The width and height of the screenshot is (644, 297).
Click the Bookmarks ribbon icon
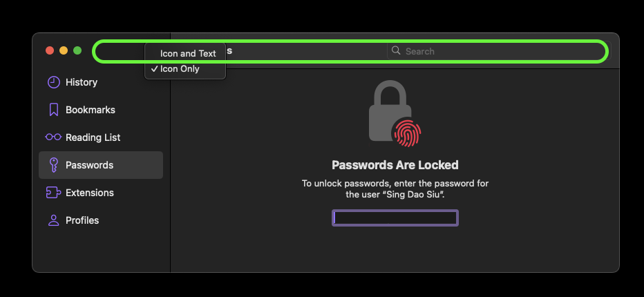53,110
